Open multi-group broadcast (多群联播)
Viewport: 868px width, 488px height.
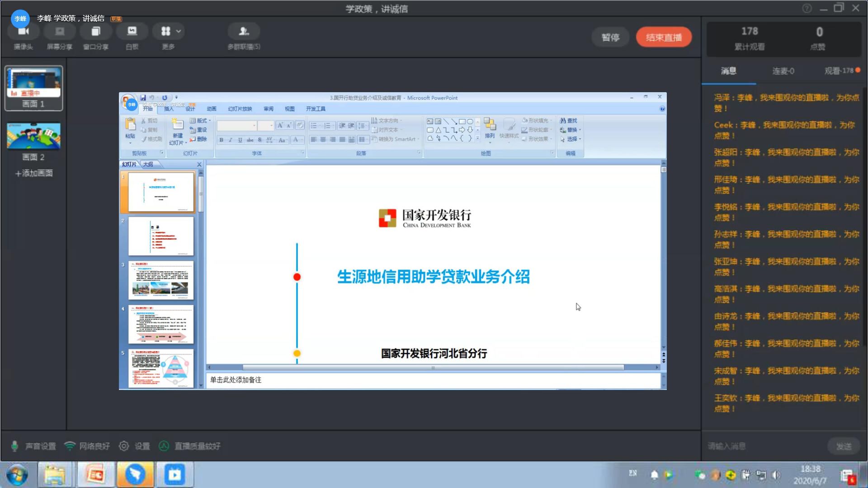coord(244,32)
